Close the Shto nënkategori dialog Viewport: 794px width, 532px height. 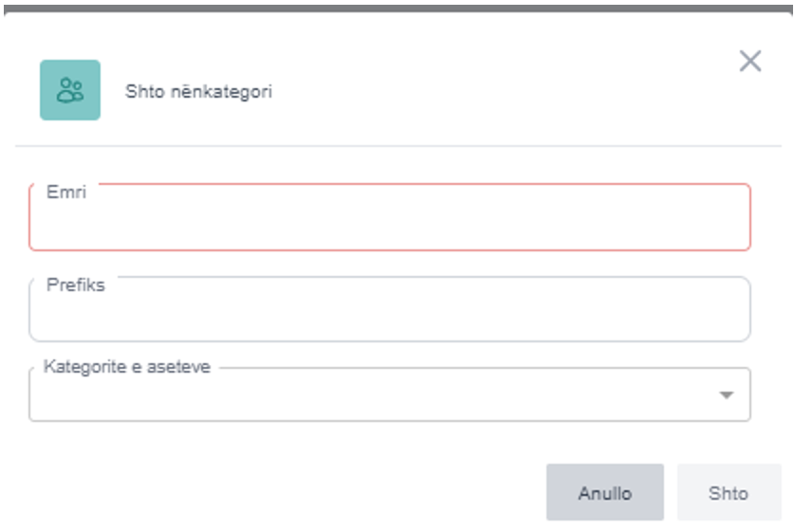(x=749, y=62)
